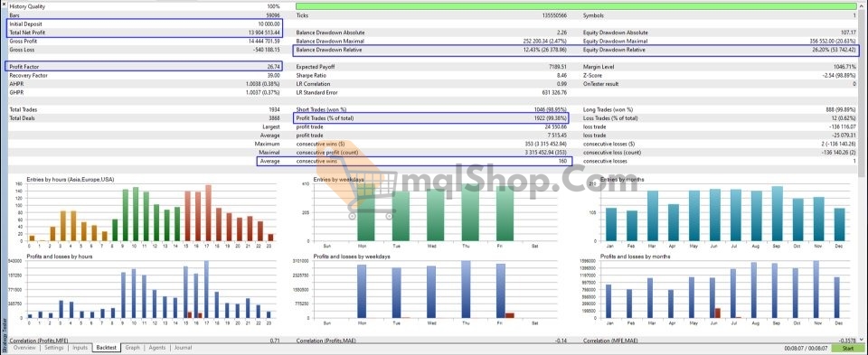Click the green testing progress bar
Viewport: 868px width, 355px height.
pyautogui.click(x=576, y=6)
